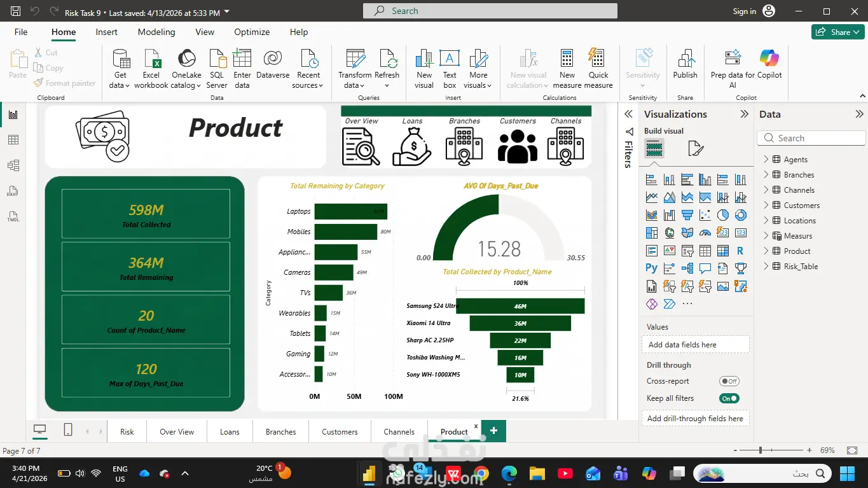This screenshot has width=868, height=488.
Task: Turn off Keep all filters toggle
Action: (729, 399)
